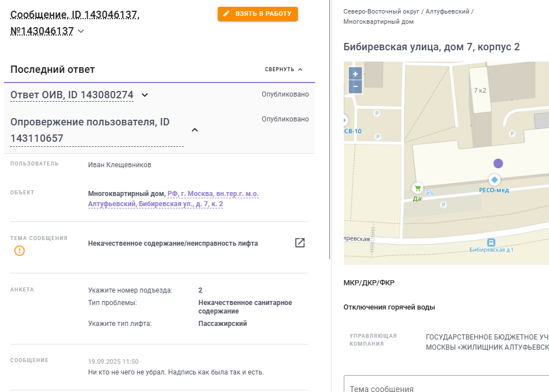
Task: Click the purple location marker on map
Action: (498, 163)
